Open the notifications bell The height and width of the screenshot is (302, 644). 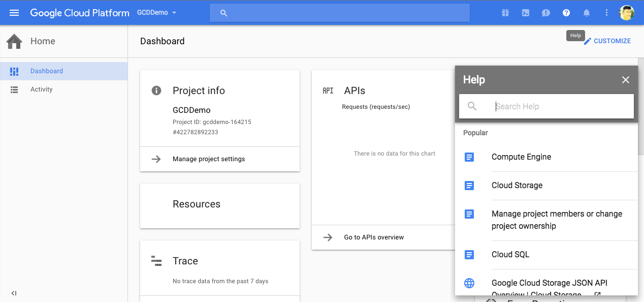[x=587, y=13]
